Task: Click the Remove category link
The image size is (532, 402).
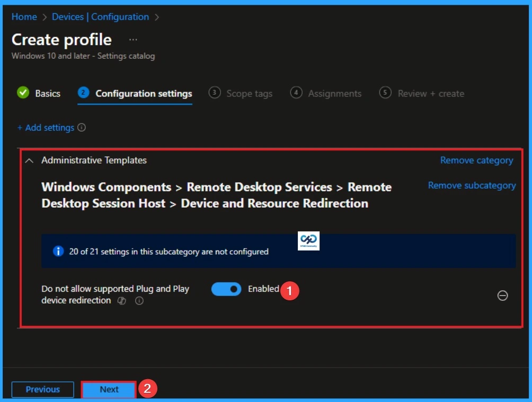Action: (476, 160)
